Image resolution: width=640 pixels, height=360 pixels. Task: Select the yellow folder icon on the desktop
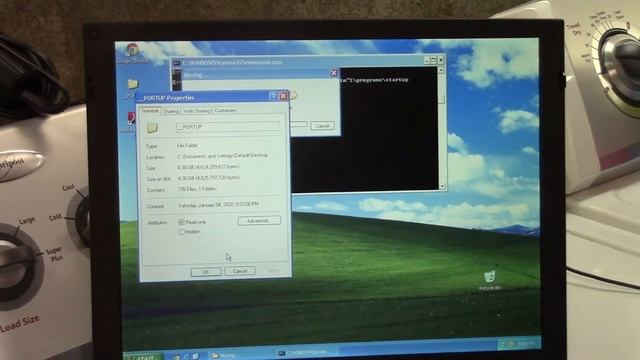[x=132, y=84]
